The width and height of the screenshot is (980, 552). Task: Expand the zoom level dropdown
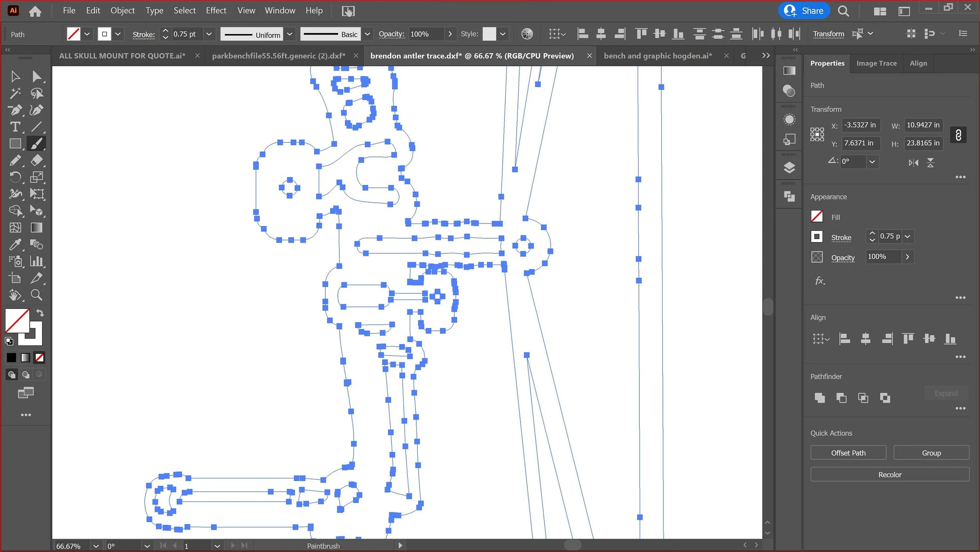[96, 546]
